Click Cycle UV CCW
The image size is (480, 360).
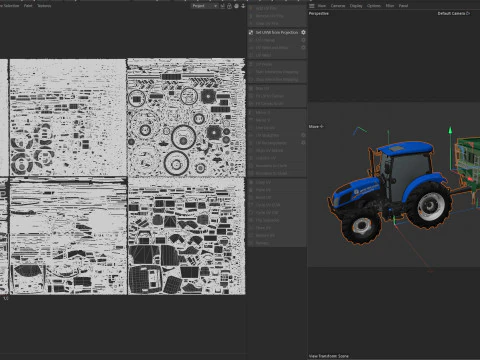coord(268,205)
